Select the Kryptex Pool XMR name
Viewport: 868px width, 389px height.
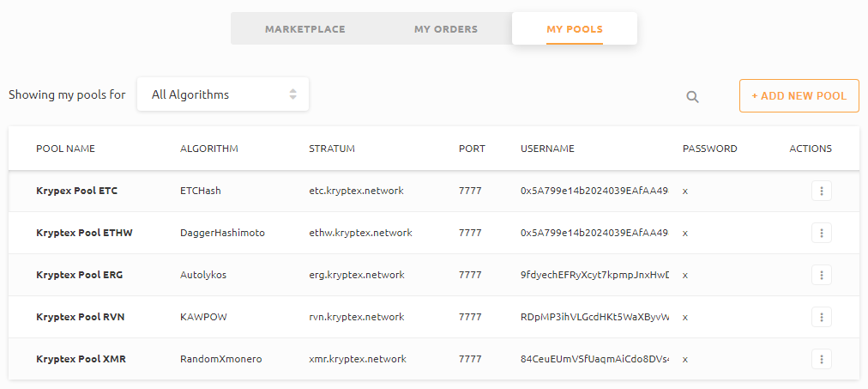(x=81, y=359)
